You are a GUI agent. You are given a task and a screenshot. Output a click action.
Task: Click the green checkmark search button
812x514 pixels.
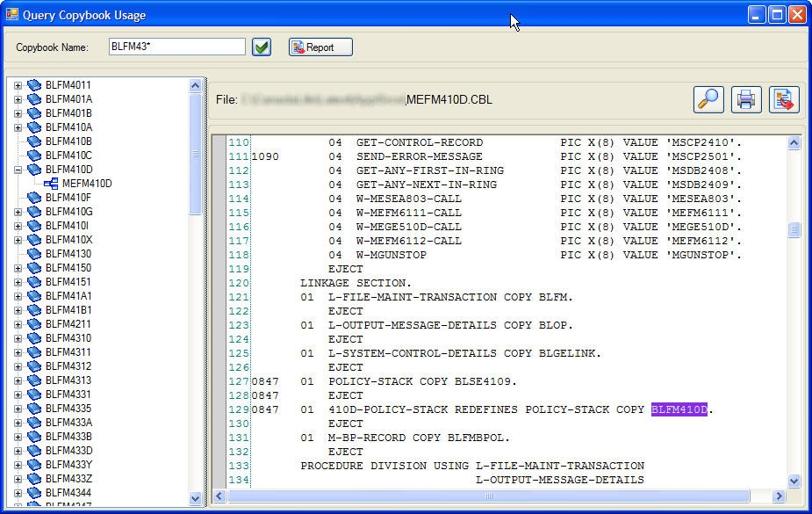[x=262, y=47]
